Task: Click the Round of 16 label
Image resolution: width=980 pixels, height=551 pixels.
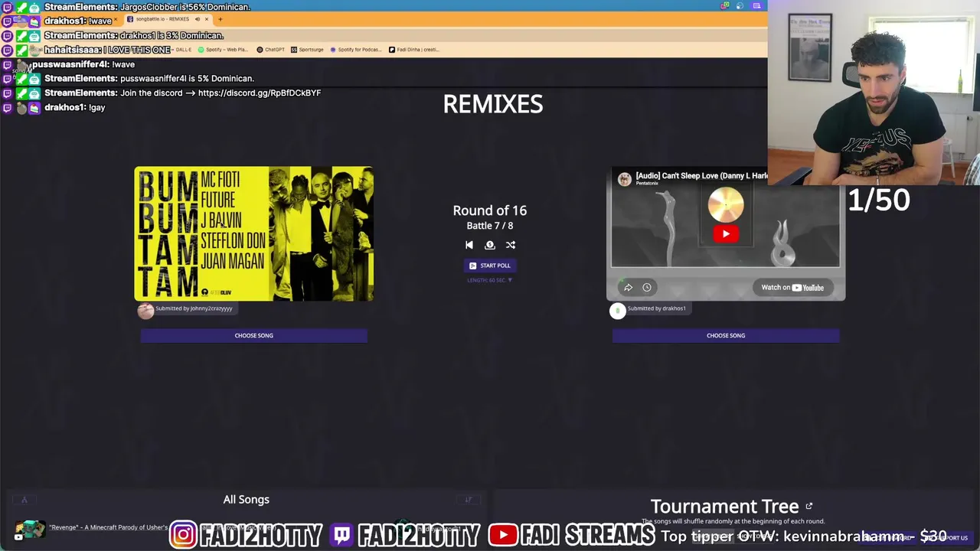Action: click(x=490, y=210)
